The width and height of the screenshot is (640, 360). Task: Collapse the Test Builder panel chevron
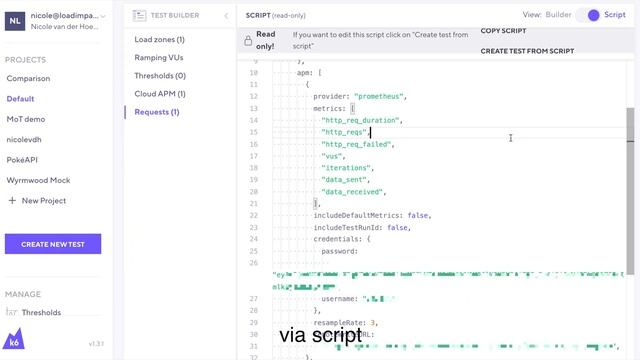[226, 16]
